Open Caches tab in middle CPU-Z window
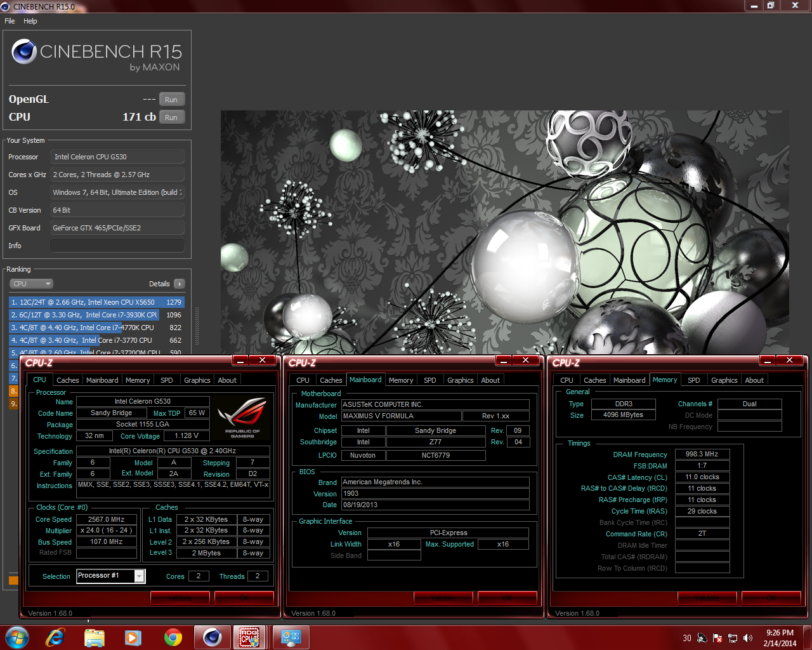This screenshot has width=812, height=650. tap(331, 380)
